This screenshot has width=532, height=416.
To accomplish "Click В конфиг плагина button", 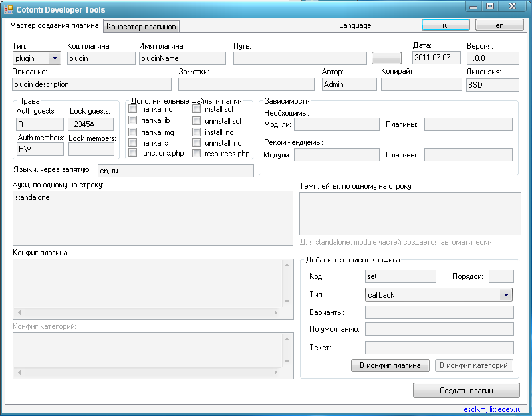I will coord(390,365).
